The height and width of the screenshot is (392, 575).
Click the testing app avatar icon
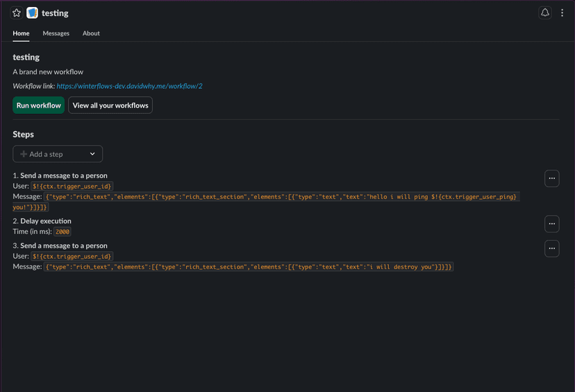32,12
